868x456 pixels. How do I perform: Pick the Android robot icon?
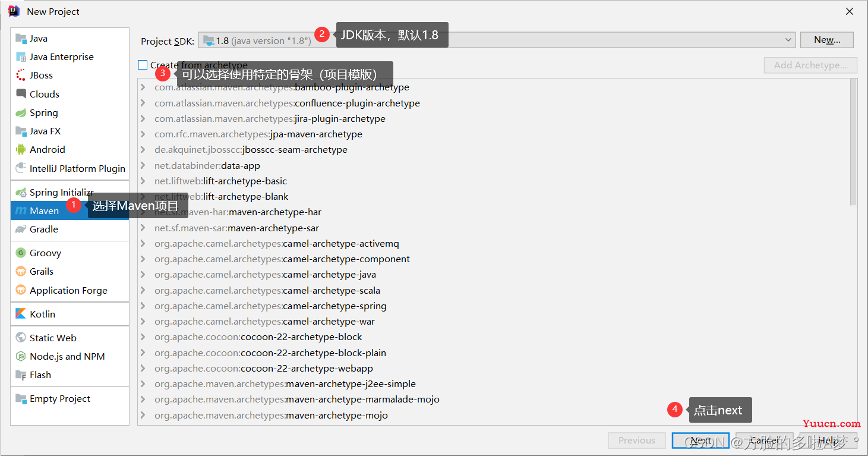pyautogui.click(x=21, y=150)
